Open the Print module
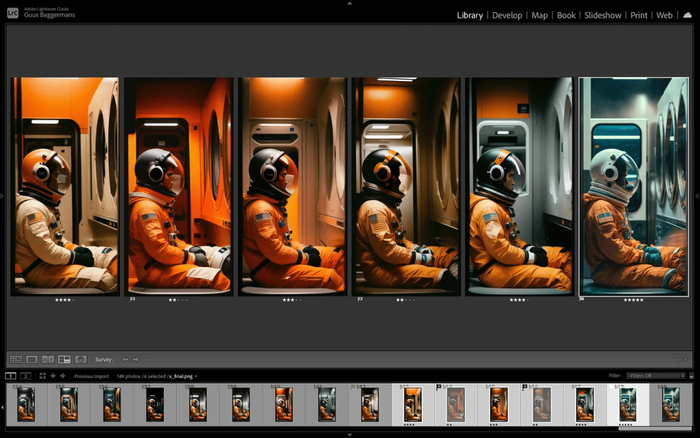The height and width of the screenshot is (438, 700). (638, 16)
